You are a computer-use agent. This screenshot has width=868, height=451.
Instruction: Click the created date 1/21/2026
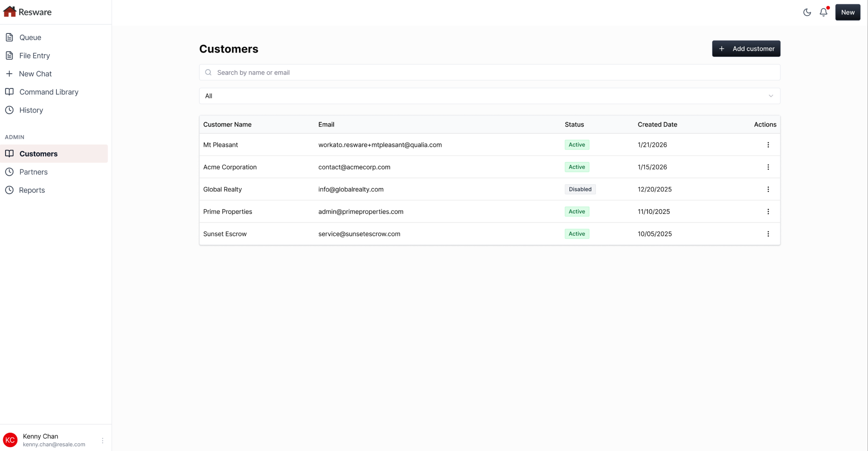tap(652, 145)
